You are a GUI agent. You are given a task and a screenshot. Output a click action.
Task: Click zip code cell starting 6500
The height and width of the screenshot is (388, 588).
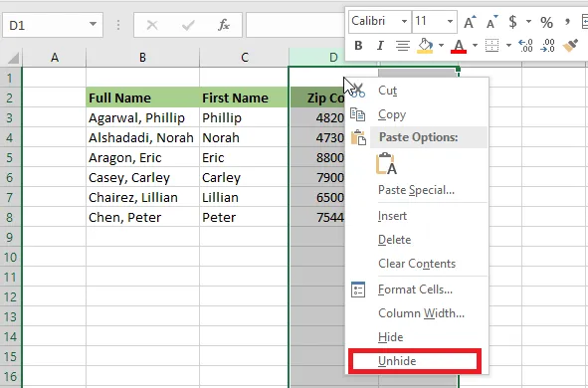coord(317,197)
